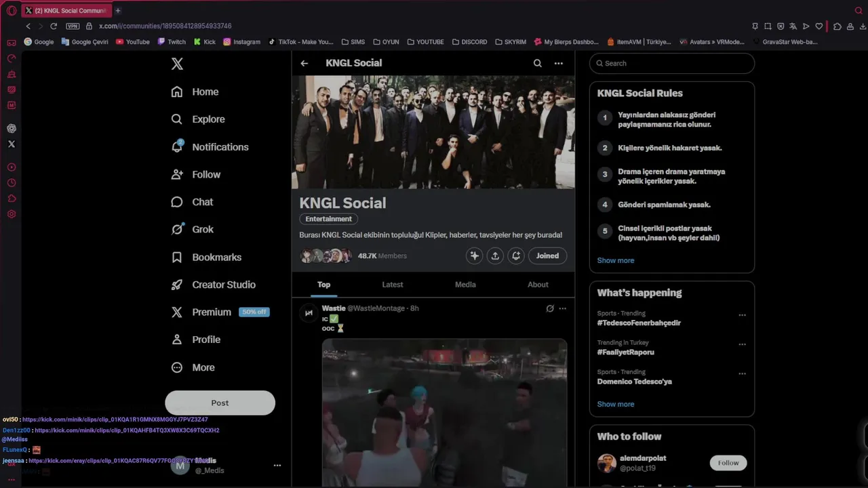Click the pin icon in browser toolbar
The width and height of the screenshot is (868, 488).
tap(755, 26)
